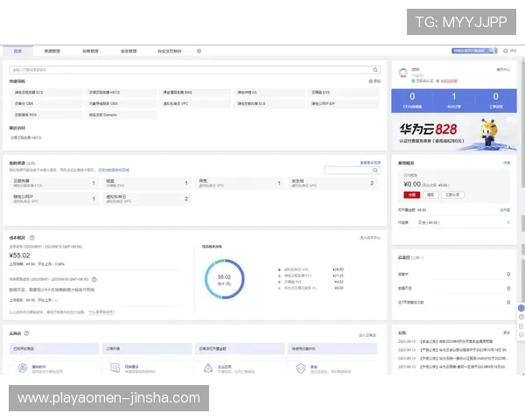
Task: Open the 安全管理 tab
Action: tap(129, 52)
